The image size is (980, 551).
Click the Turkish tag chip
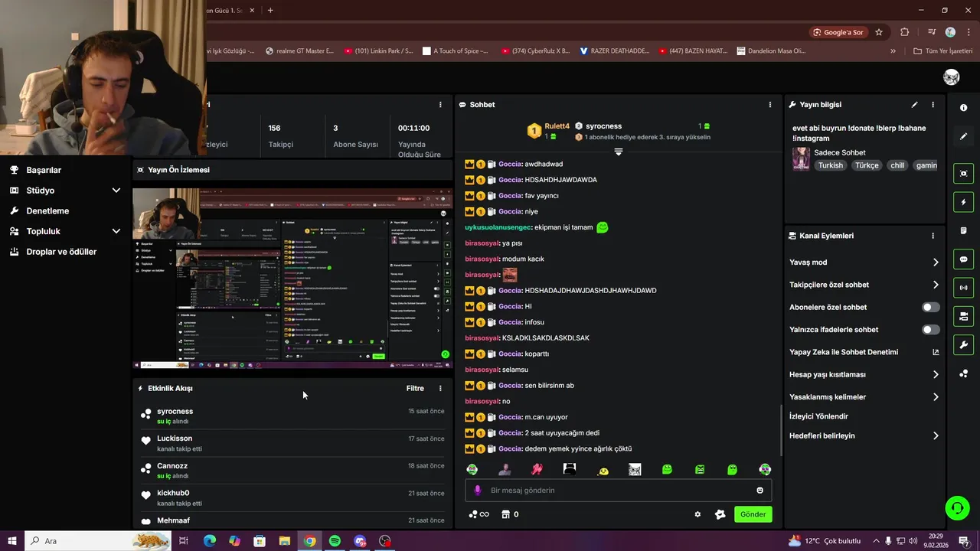coord(830,165)
